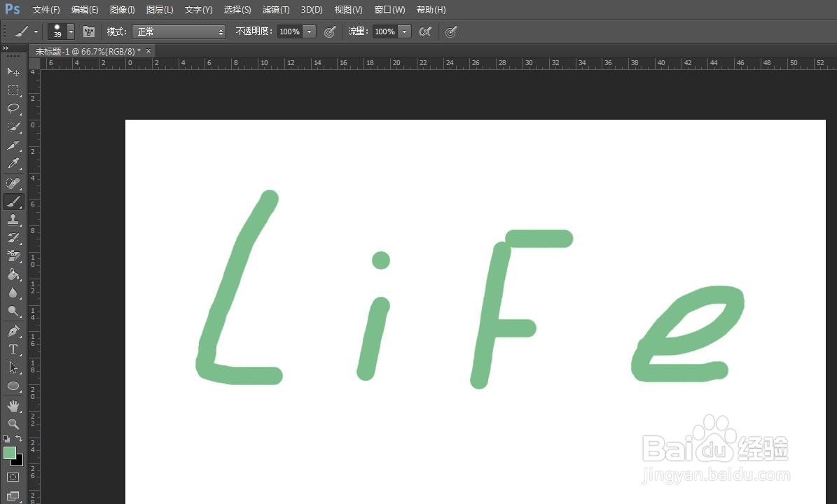
Task: Click the current brush tool preset icon
Action: point(21,32)
